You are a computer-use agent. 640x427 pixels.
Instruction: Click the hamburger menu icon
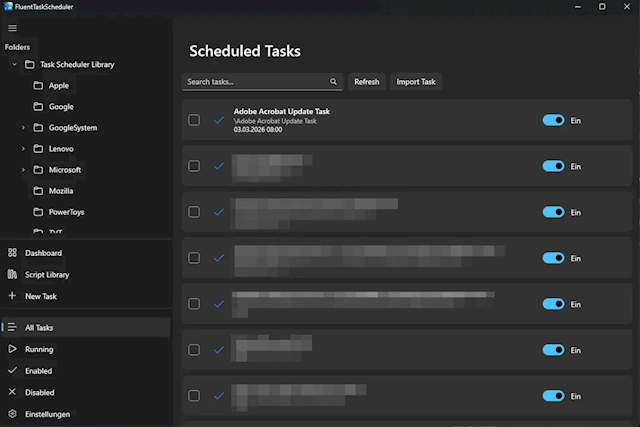pyautogui.click(x=12, y=28)
